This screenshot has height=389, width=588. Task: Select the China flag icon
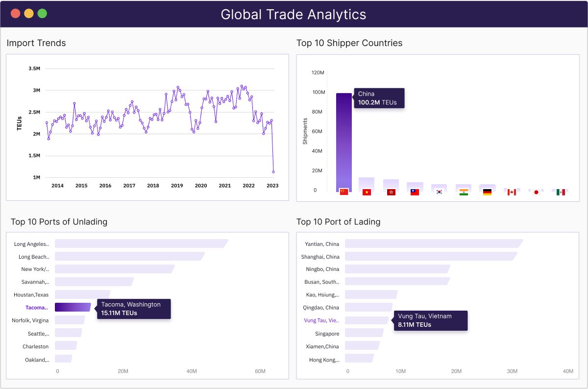pyautogui.click(x=343, y=192)
